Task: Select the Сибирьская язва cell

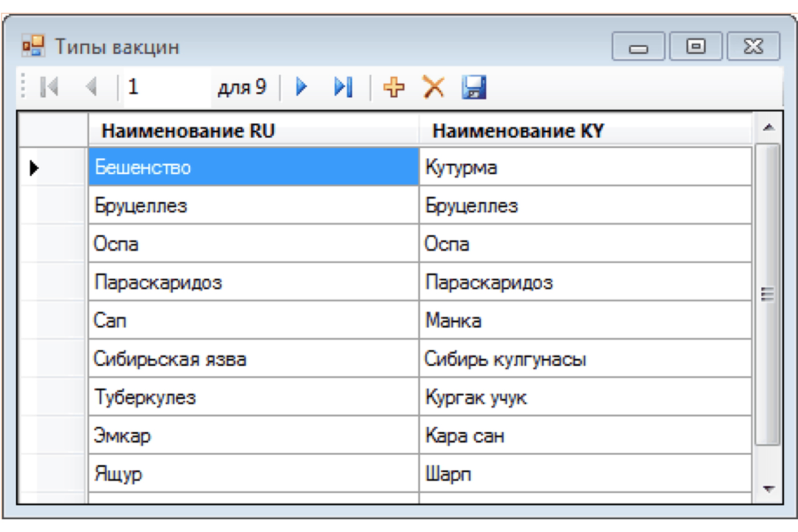Action: click(253, 359)
